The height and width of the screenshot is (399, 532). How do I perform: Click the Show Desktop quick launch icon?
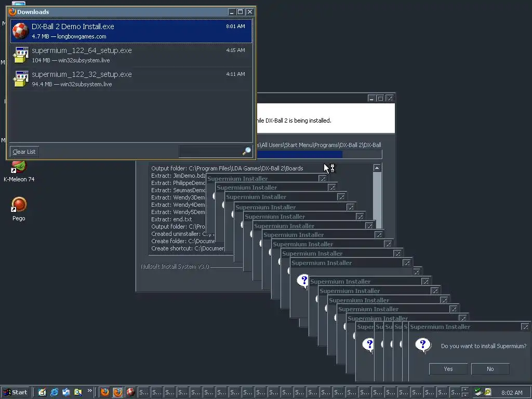[x=42, y=392]
